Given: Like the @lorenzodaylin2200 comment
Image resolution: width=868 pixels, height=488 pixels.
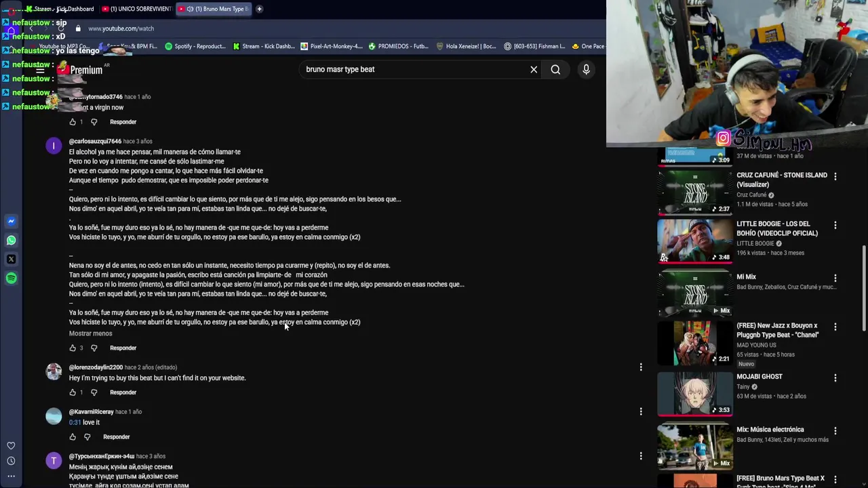Looking at the screenshot, I should (73, 392).
